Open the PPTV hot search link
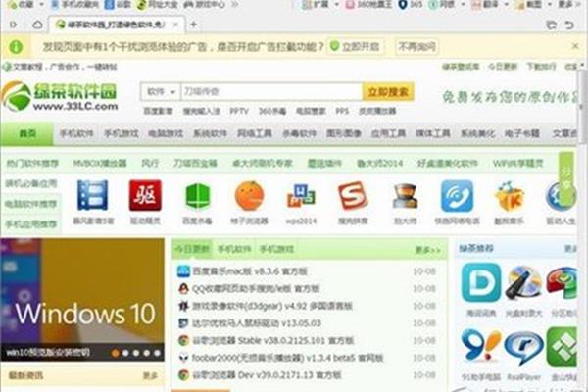This screenshot has height=392, width=588. [x=239, y=111]
